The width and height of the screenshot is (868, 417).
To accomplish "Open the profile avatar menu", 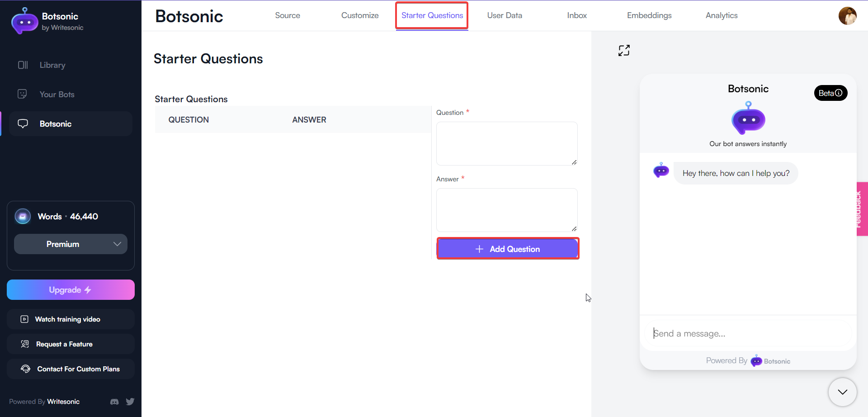I will [x=848, y=16].
